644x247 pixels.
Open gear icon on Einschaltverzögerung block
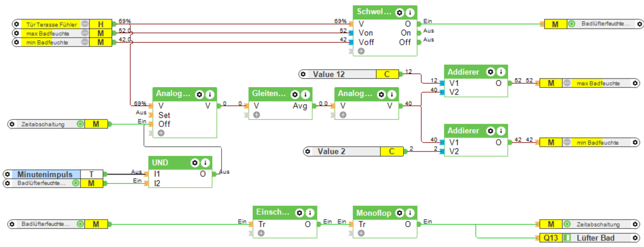[x=299, y=213]
